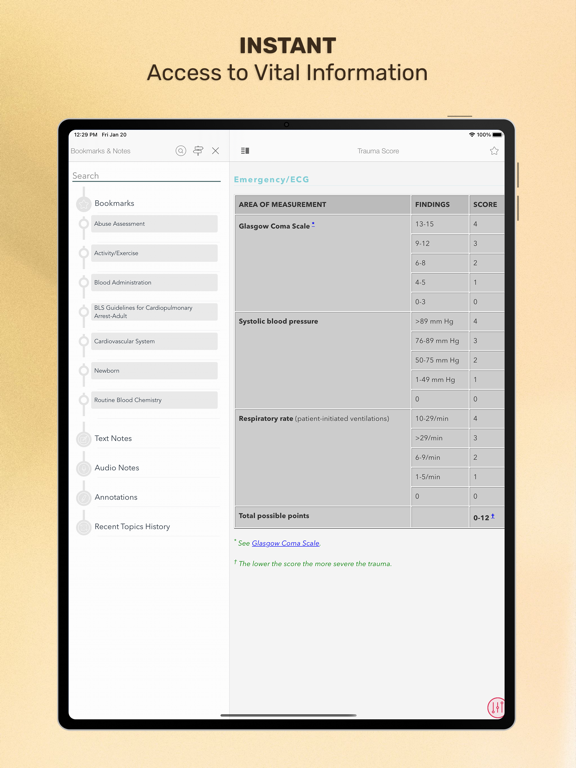Select the 1-49 mm Hg cell
This screenshot has width=576, height=768.
click(x=439, y=380)
